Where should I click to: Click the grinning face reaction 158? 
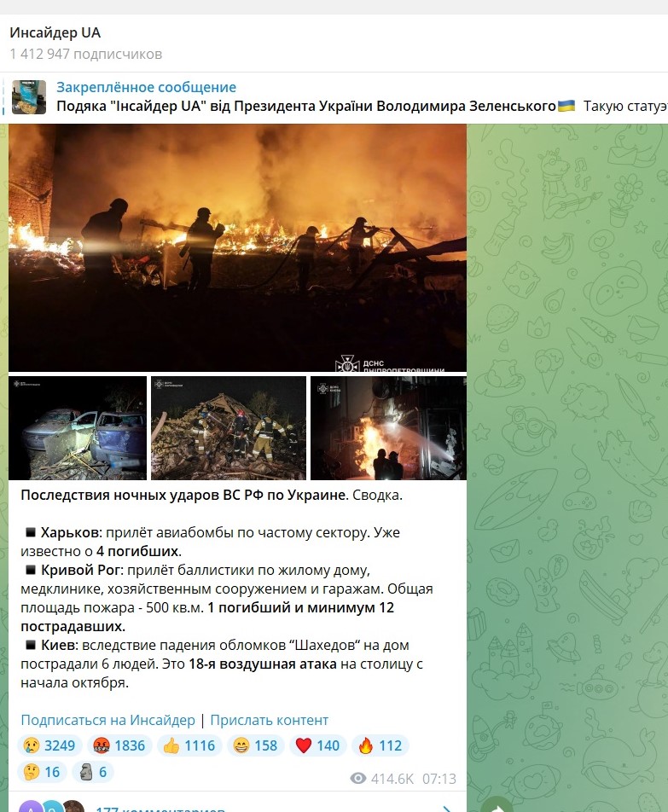(256, 745)
